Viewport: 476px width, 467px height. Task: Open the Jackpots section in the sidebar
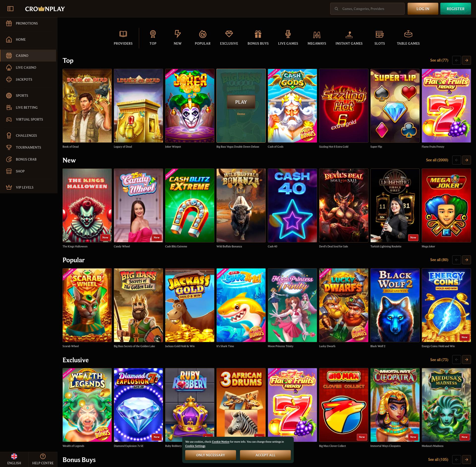click(x=24, y=79)
